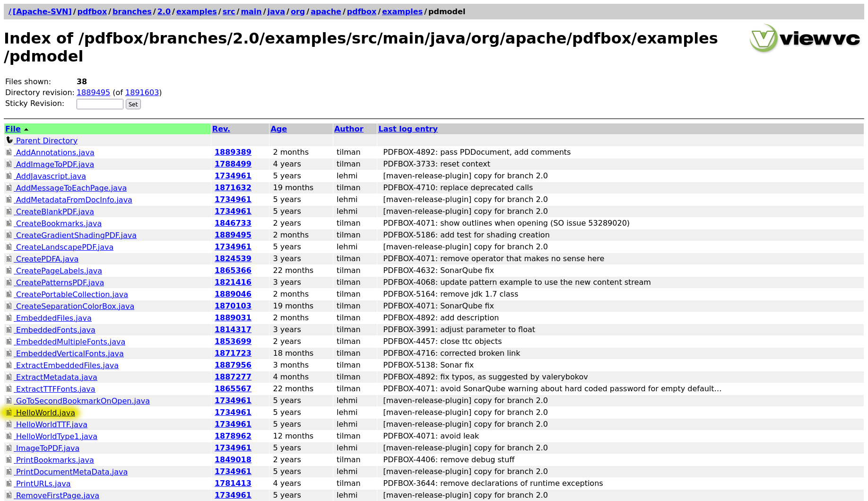This screenshot has height=501, width=868.
Task: Click the file icon beside AddImageToPDF.java
Action: coord(9,164)
